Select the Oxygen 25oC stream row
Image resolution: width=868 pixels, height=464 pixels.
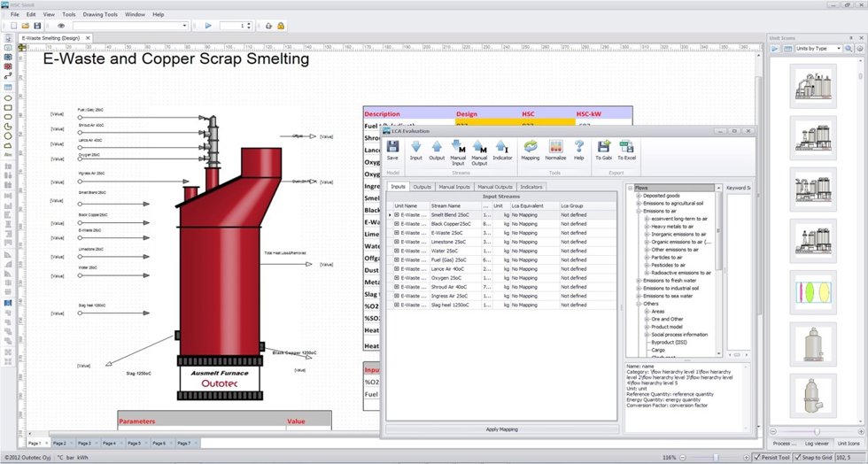point(502,278)
